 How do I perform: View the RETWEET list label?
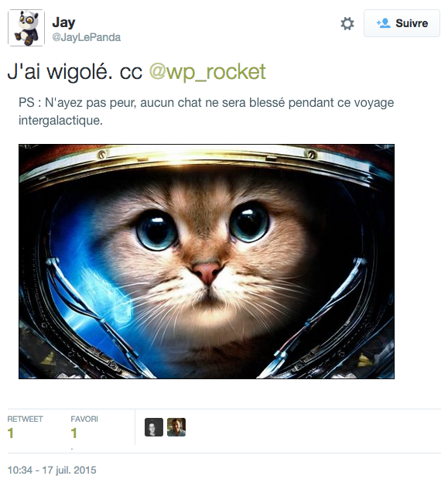pyautogui.click(x=25, y=419)
